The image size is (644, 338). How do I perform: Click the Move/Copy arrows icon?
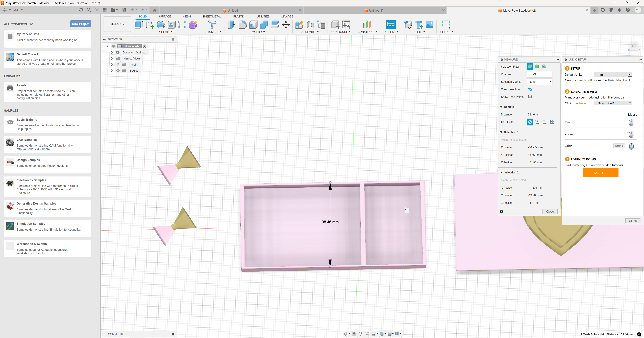[286, 25]
